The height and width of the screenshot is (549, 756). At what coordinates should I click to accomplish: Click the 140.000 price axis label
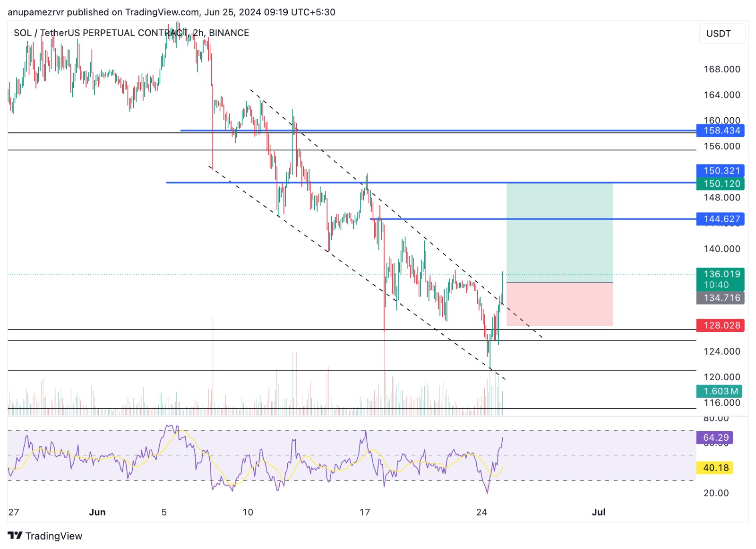[x=722, y=249]
